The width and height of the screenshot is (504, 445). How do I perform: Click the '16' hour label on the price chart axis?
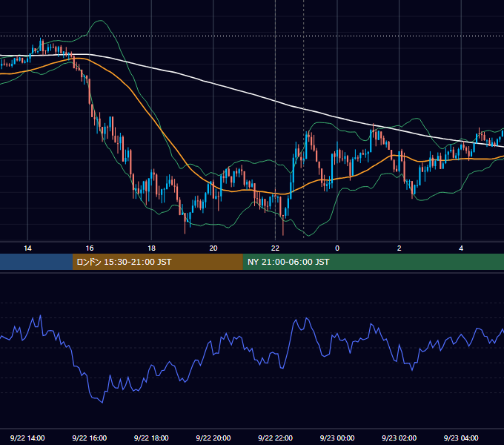(90, 248)
